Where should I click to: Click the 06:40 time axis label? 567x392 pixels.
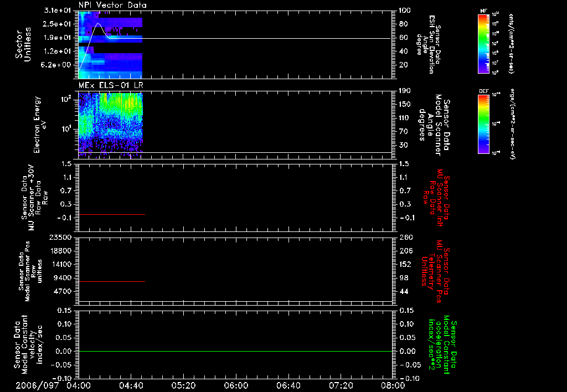pos(288,385)
